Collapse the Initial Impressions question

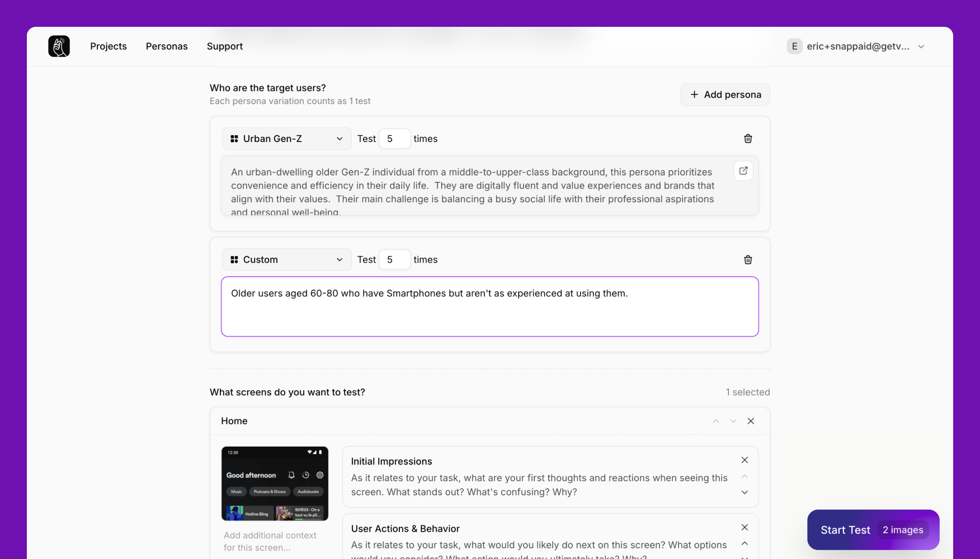(x=745, y=476)
